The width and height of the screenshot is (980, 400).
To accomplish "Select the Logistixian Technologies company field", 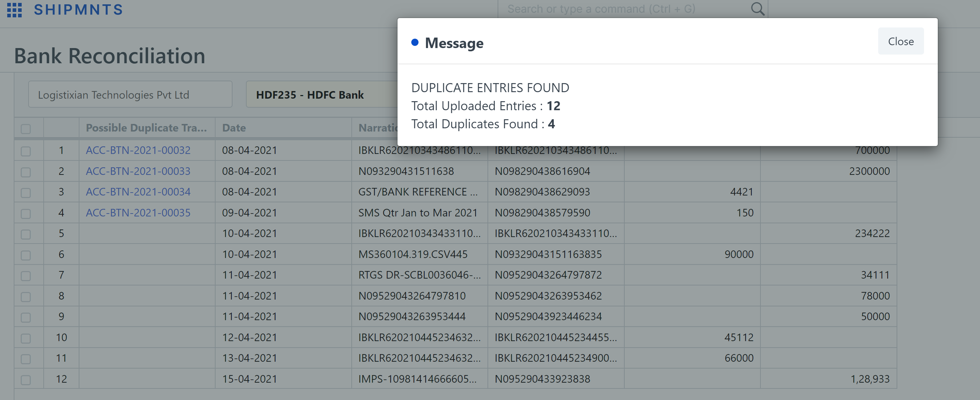I will point(130,94).
